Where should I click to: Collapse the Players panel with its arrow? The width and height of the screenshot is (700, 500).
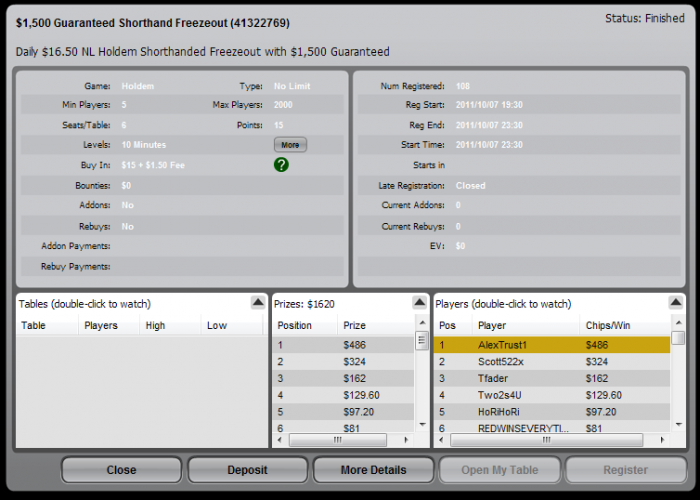coord(676,303)
